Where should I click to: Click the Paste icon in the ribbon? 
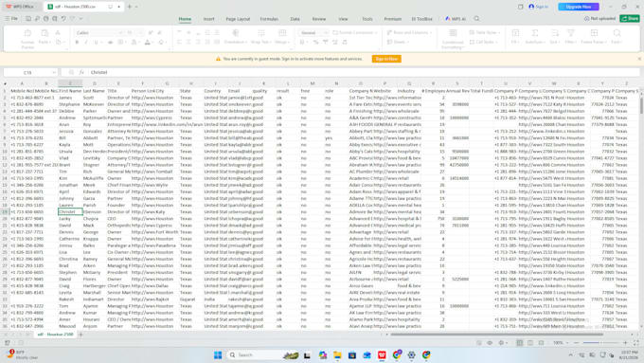click(x=45, y=33)
